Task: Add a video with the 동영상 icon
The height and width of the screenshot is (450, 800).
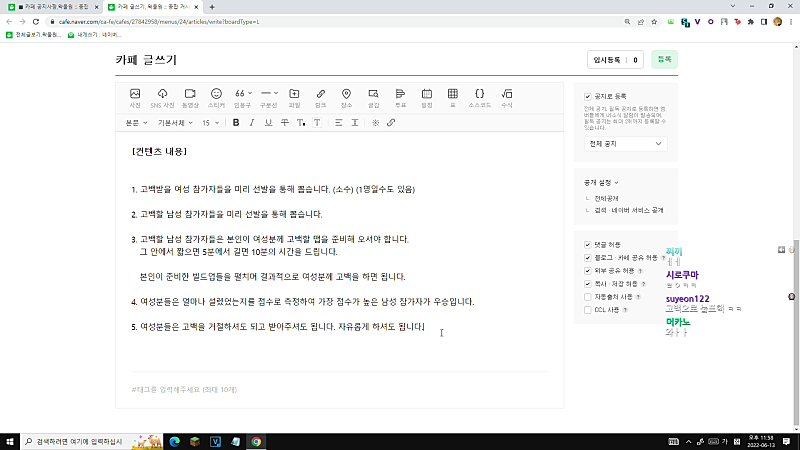Action: [x=190, y=98]
